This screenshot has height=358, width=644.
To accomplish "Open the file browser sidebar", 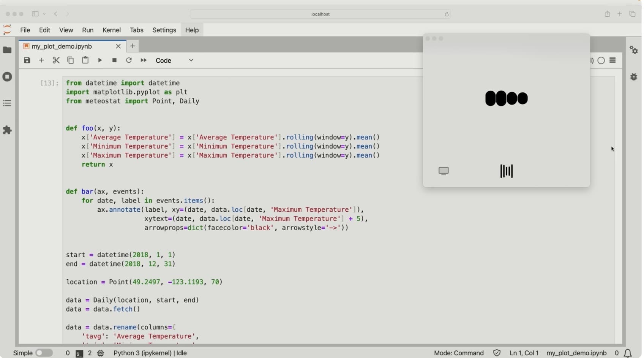I will coord(7,50).
